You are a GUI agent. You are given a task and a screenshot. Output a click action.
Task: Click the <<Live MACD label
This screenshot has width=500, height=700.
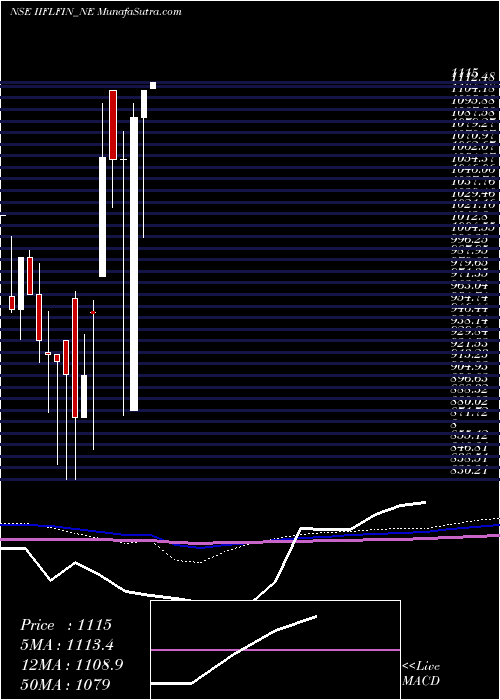tap(421, 674)
